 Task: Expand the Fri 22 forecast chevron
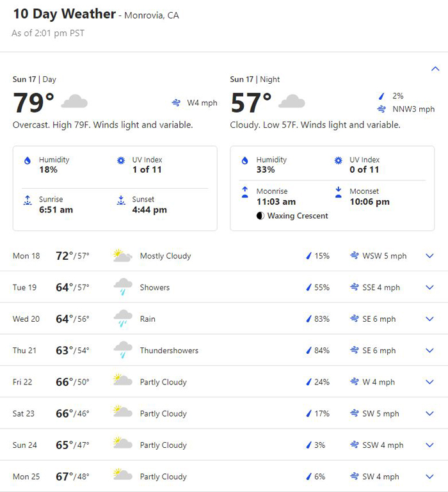tap(429, 382)
